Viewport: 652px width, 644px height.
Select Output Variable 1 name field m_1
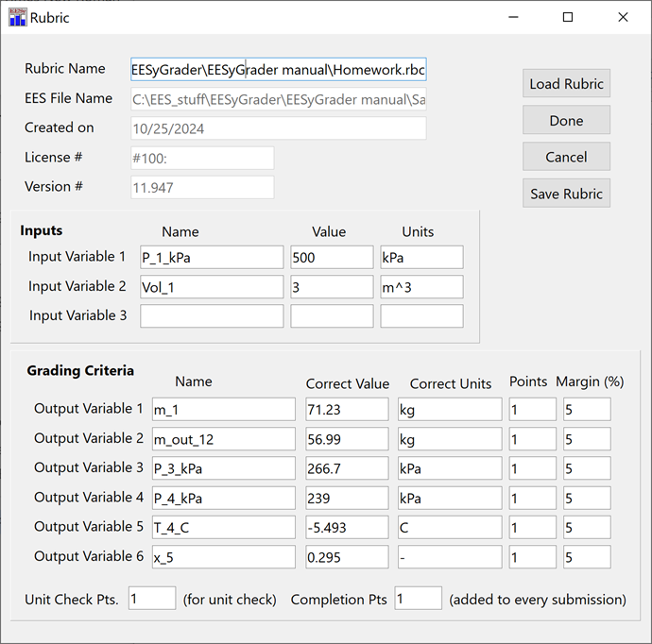click(222, 409)
